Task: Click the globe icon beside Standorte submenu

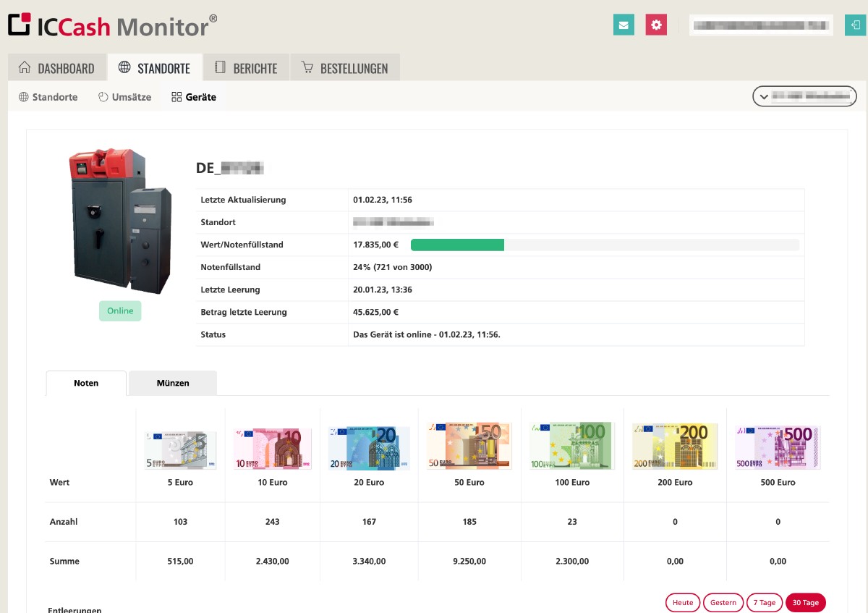Action: coord(23,97)
